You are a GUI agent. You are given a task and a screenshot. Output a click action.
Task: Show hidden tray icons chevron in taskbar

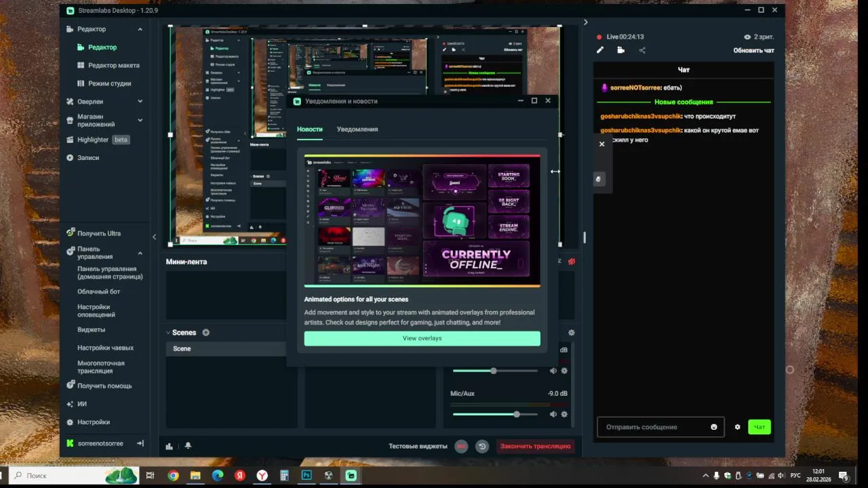[706, 476]
